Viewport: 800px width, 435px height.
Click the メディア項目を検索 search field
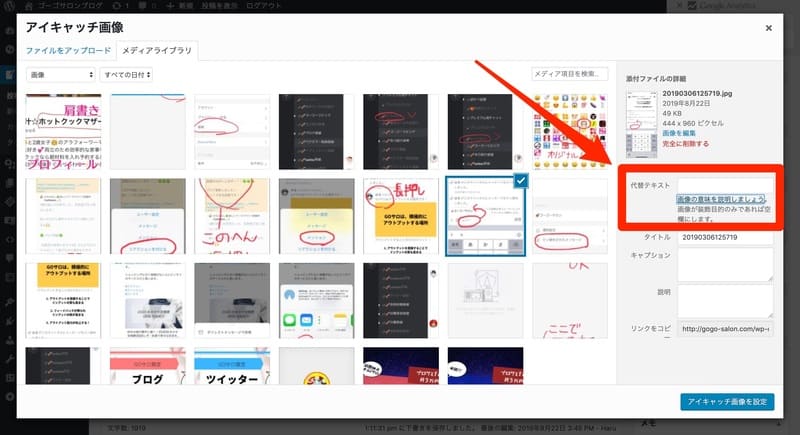pyautogui.click(x=569, y=74)
